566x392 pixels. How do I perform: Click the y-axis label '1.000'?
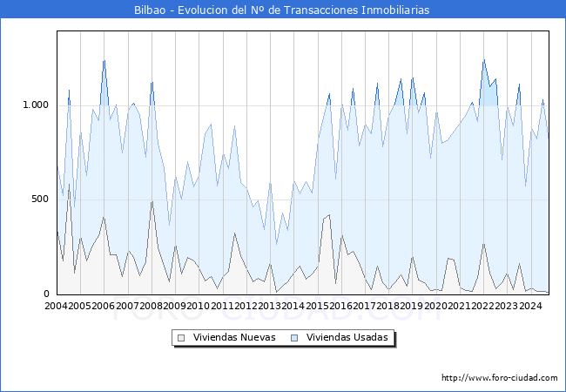pos(36,105)
